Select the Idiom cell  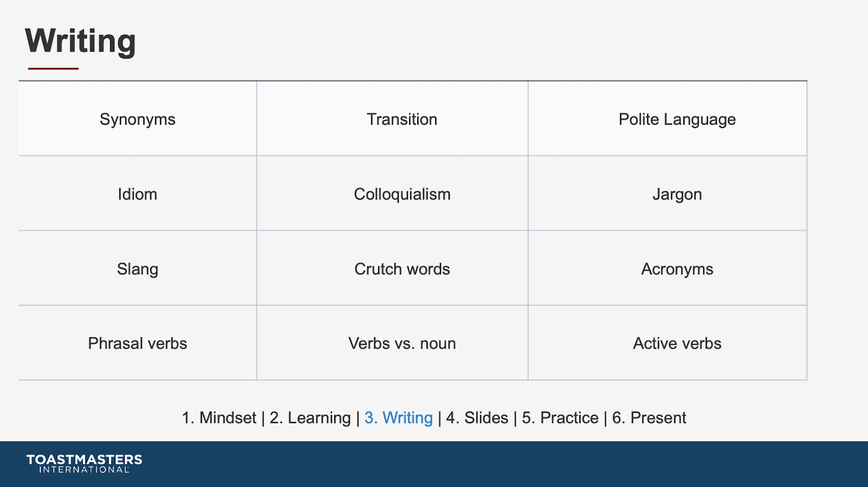[138, 194]
